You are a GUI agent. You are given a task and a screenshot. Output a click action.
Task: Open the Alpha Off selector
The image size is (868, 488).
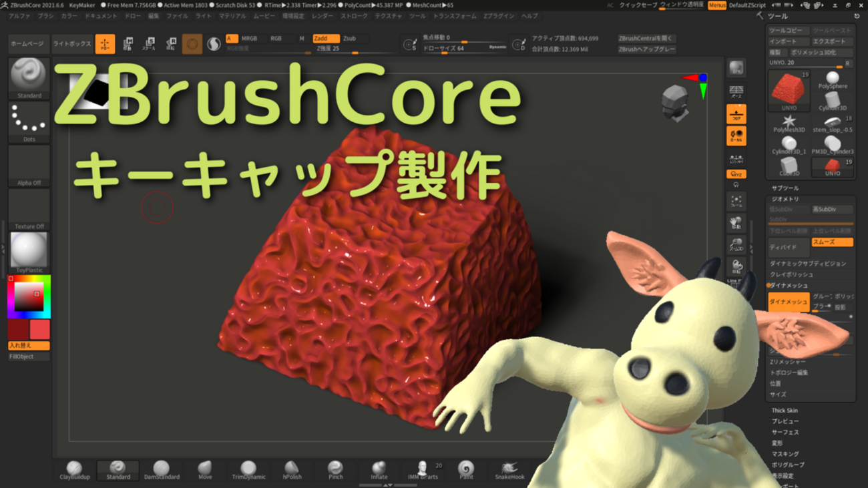tap(29, 166)
